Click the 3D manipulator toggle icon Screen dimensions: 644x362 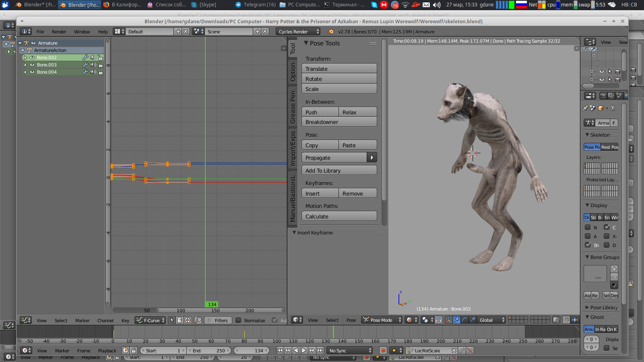448,320
